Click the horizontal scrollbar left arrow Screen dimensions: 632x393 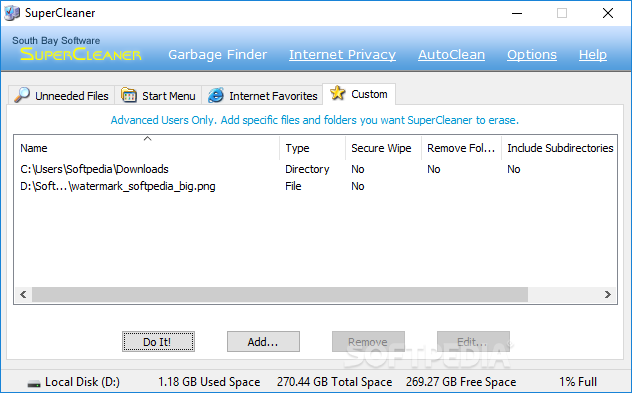[x=23, y=295]
